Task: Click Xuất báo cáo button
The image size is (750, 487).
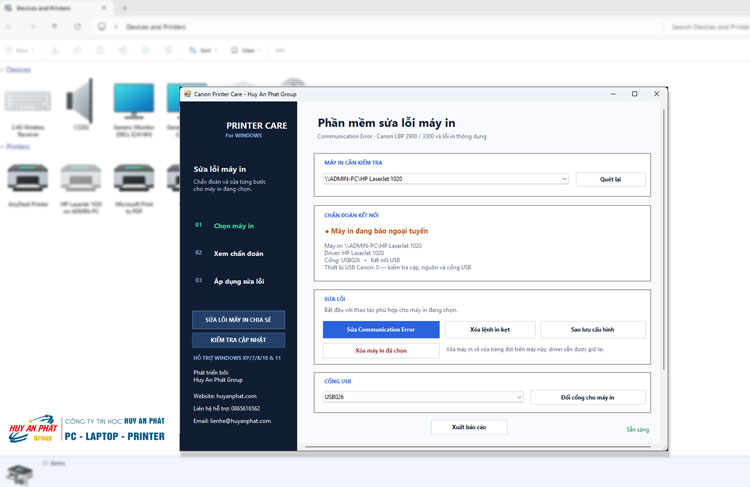Action: coord(469,427)
